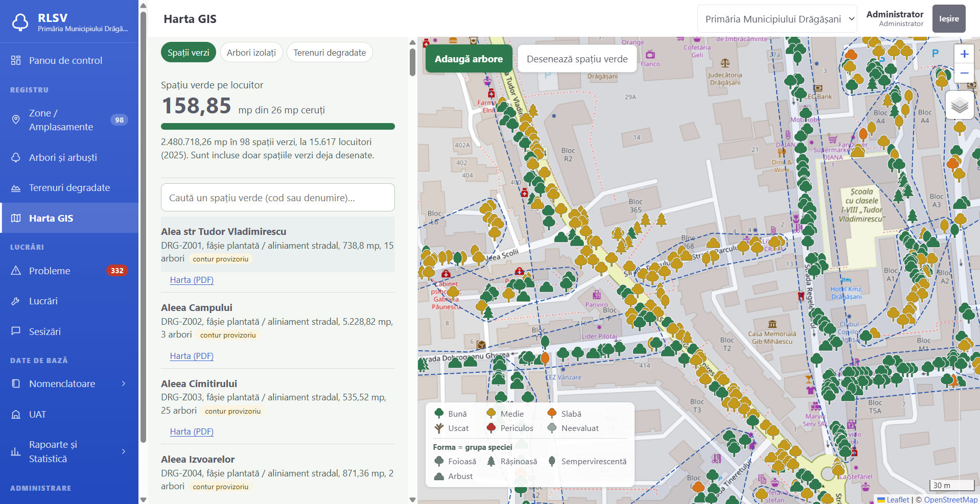Image resolution: width=980 pixels, height=504 pixels.
Task: Click the RLSV tree logo icon
Action: 20,22
